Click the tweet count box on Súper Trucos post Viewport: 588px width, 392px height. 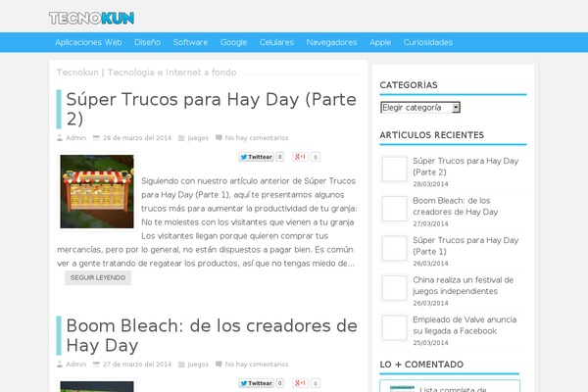click(279, 157)
